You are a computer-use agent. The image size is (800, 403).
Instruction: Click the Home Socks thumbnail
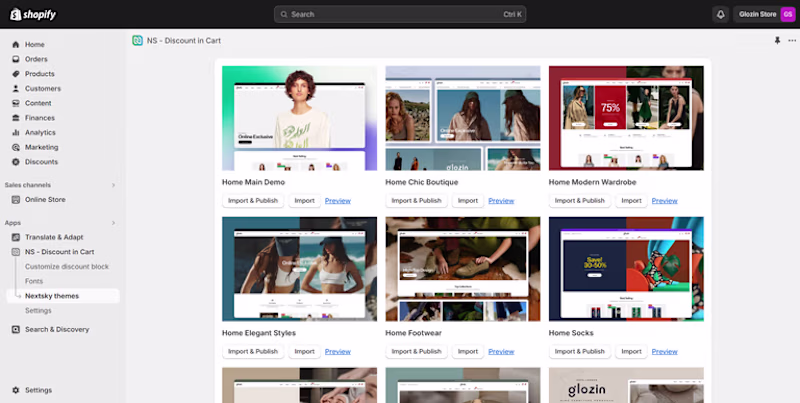click(626, 269)
